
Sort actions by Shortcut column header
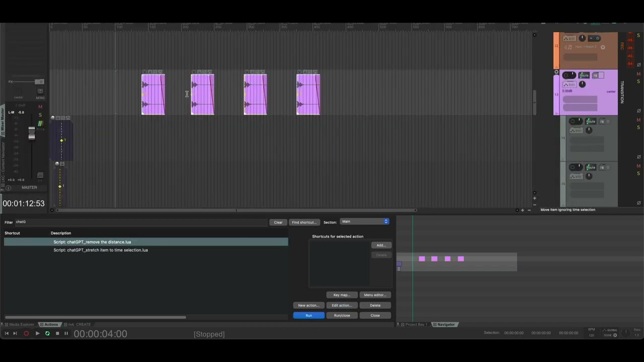pos(13,233)
